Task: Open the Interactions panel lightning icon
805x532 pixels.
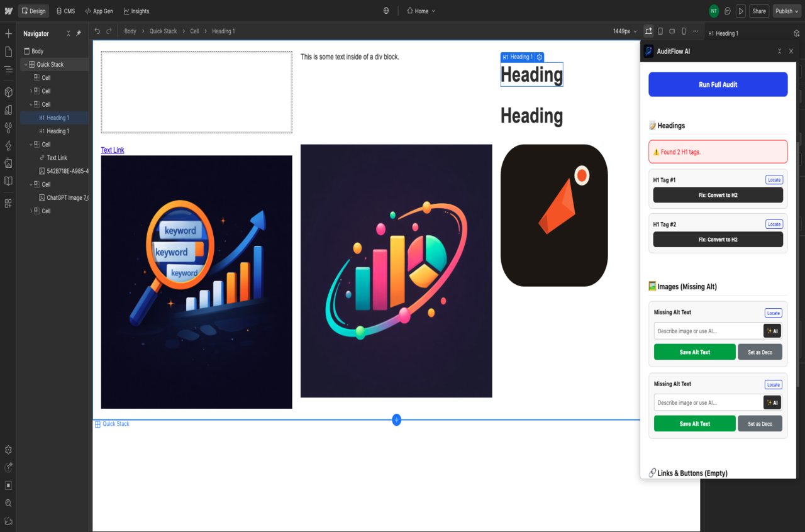Action: tap(8, 145)
